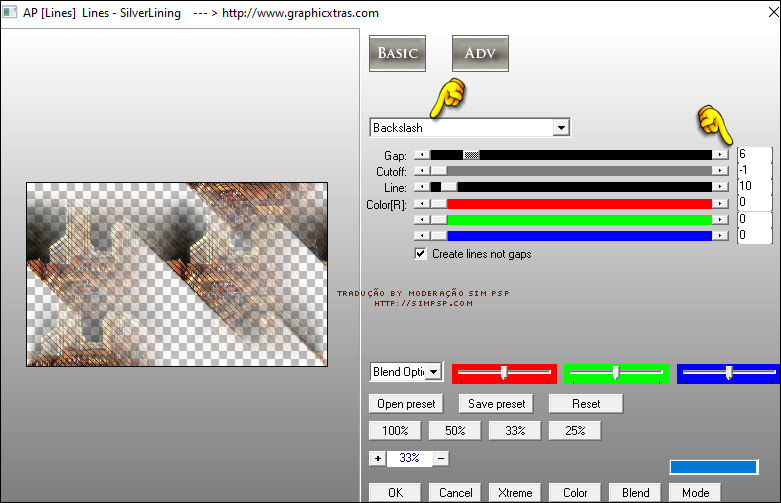The height and width of the screenshot is (503, 781).
Task: Open the Backslash line type dropdown
Action: click(561, 128)
